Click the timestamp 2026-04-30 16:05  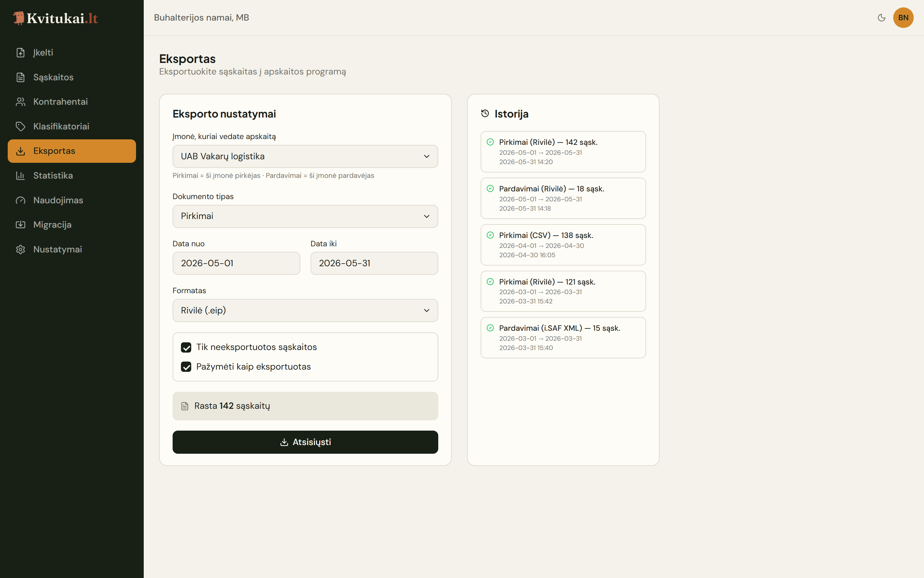tap(527, 255)
